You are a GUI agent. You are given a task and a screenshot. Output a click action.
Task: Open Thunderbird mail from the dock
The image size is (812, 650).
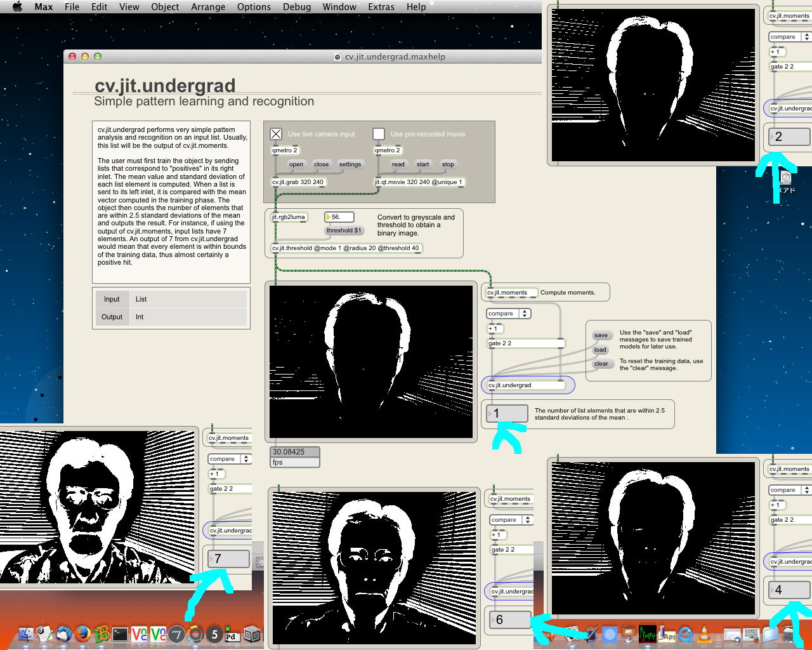click(63, 633)
